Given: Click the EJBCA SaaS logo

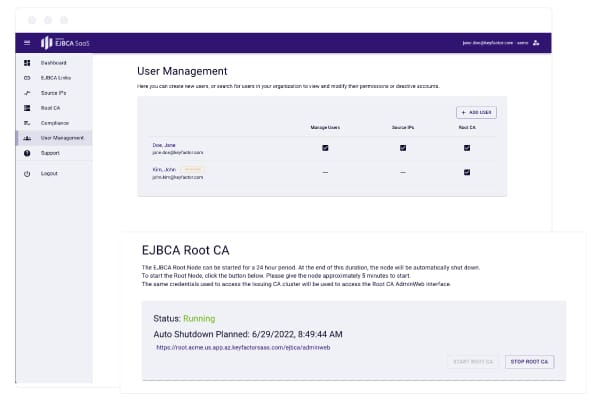Looking at the screenshot, I should (x=65, y=43).
